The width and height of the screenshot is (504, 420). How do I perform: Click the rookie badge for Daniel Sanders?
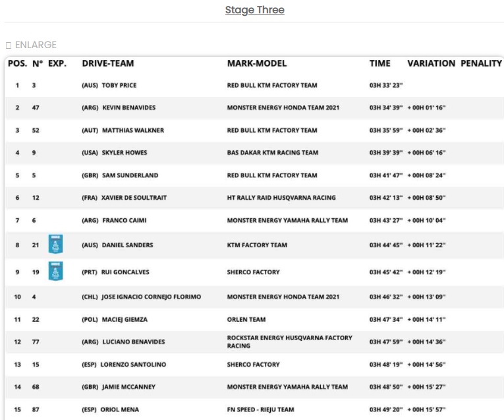[55, 244]
